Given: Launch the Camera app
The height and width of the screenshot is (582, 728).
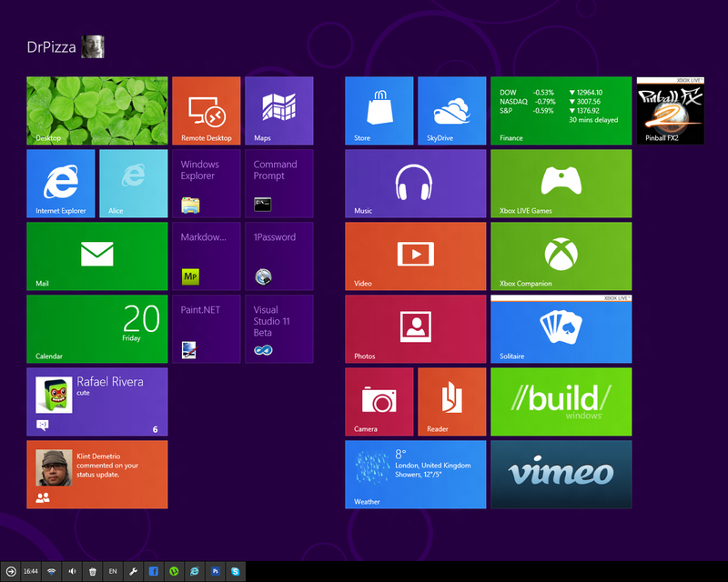Looking at the screenshot, I should coord(379,402).
